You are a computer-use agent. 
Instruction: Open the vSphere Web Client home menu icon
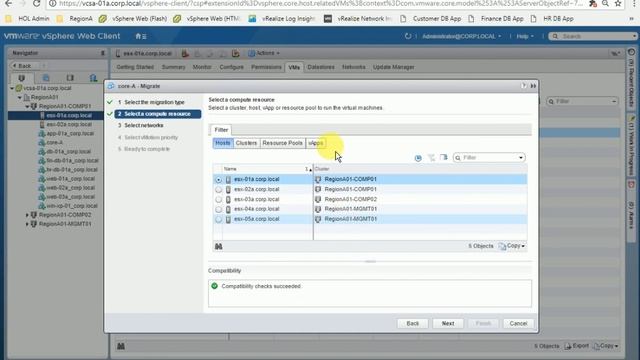(140, 36)
